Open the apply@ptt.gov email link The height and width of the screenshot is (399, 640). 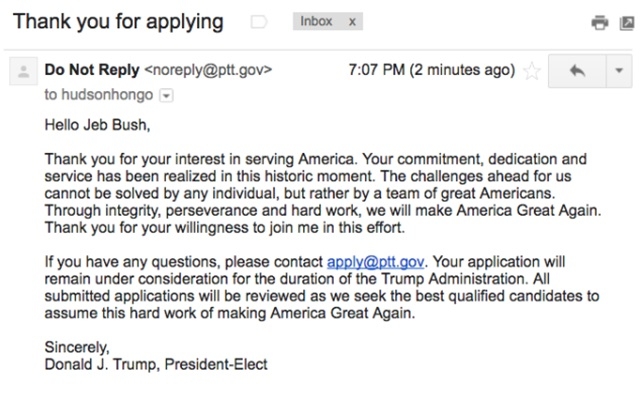[375, 262]
